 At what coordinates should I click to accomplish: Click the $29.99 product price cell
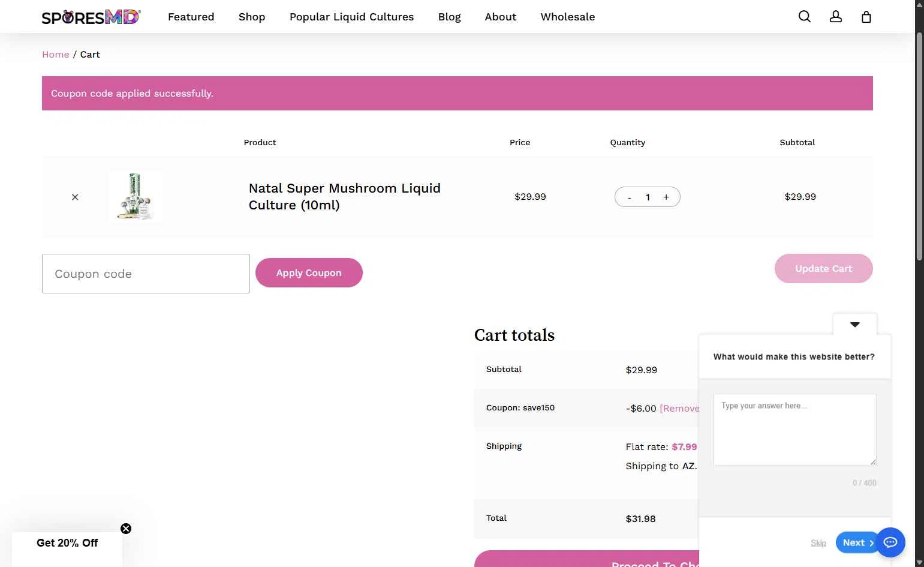531,197
